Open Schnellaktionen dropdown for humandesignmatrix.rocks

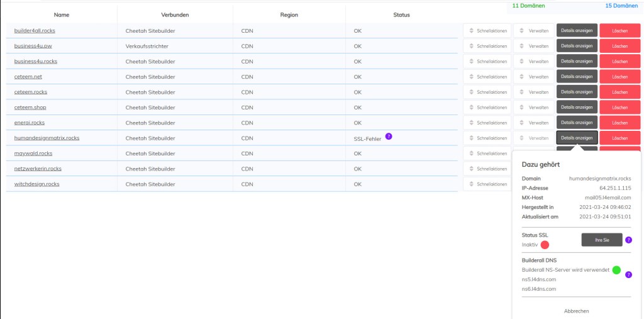pyautogui.click(x=487, y=138)
